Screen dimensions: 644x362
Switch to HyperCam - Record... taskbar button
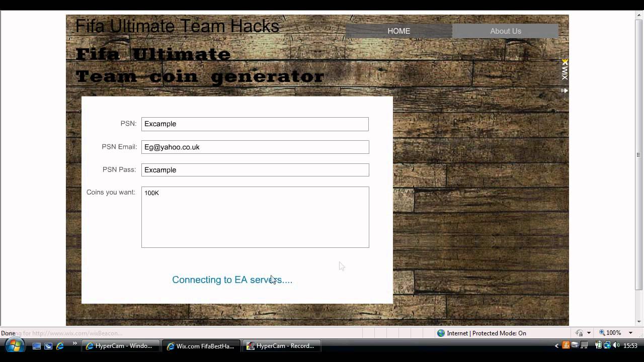pos(282,346)
